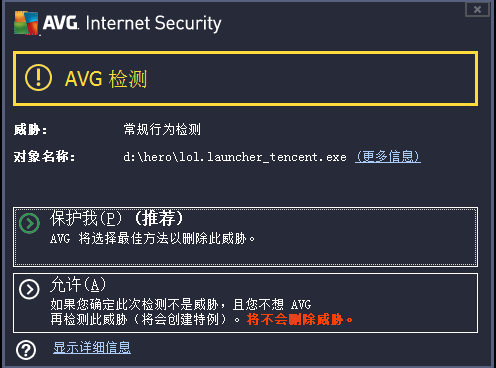Click the green arrow circle for 保护我
This screenshot has width=496, height=368.
pyautogui.click(x=29, y=223)
